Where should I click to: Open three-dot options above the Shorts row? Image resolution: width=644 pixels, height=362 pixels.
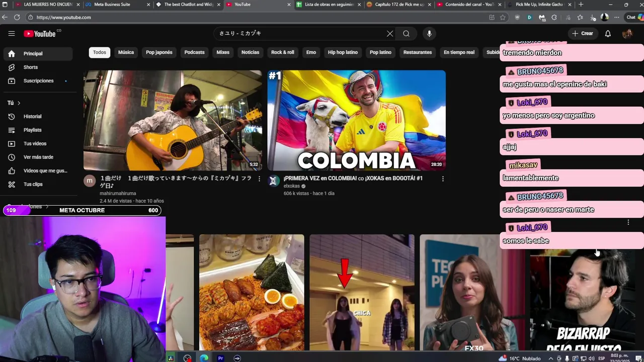click(x=628, y=222)
